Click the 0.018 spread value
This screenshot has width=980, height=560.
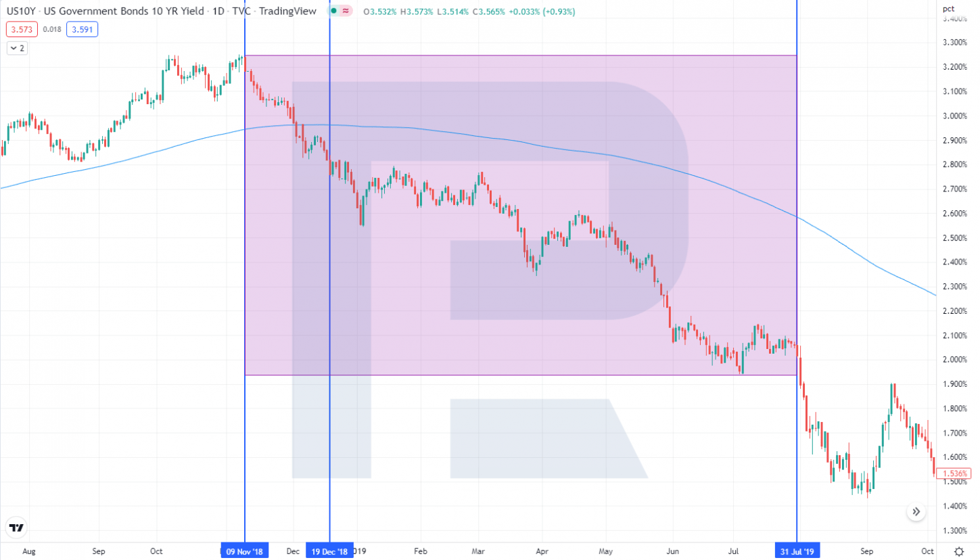click(x=51, y=30)
